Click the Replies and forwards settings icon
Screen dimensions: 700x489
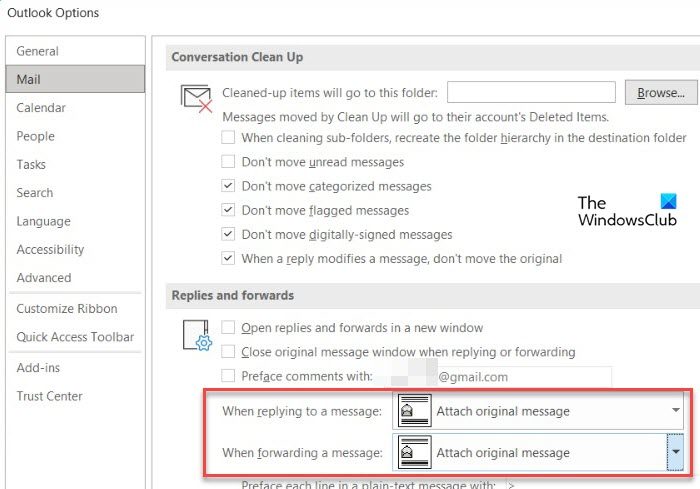[x=197, y=335]
